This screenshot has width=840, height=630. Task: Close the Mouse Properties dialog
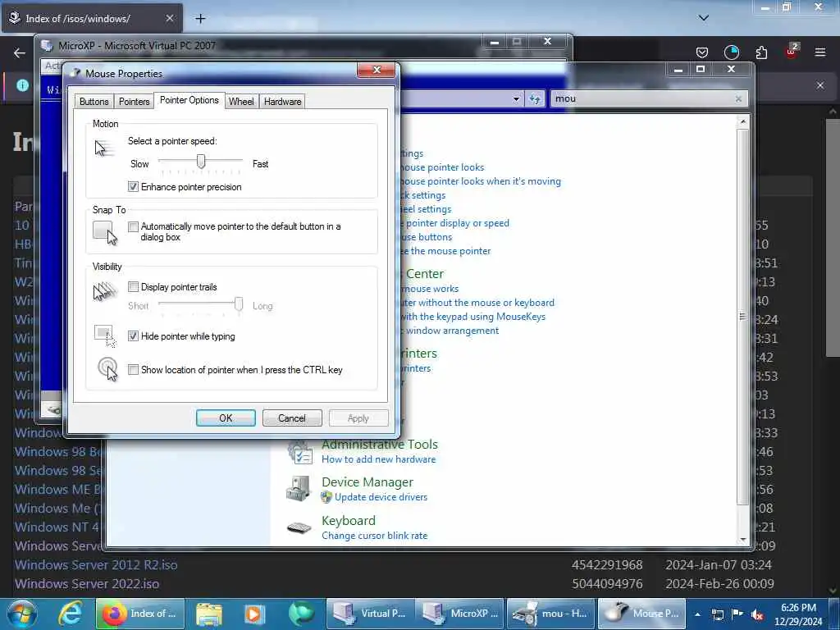[377, 70]
